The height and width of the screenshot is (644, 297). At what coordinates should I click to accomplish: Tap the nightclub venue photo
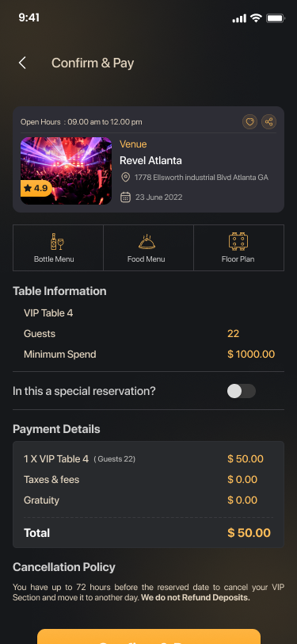66,171
